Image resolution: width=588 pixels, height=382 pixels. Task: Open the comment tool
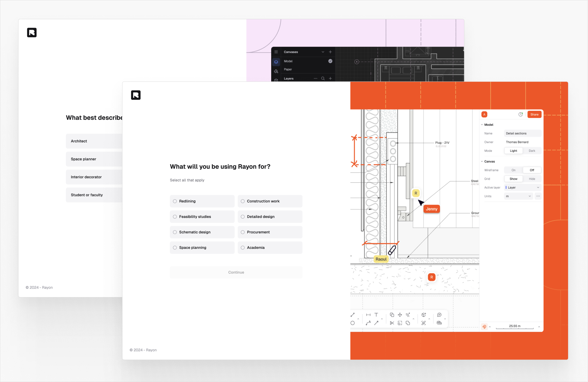pos(439,315)
